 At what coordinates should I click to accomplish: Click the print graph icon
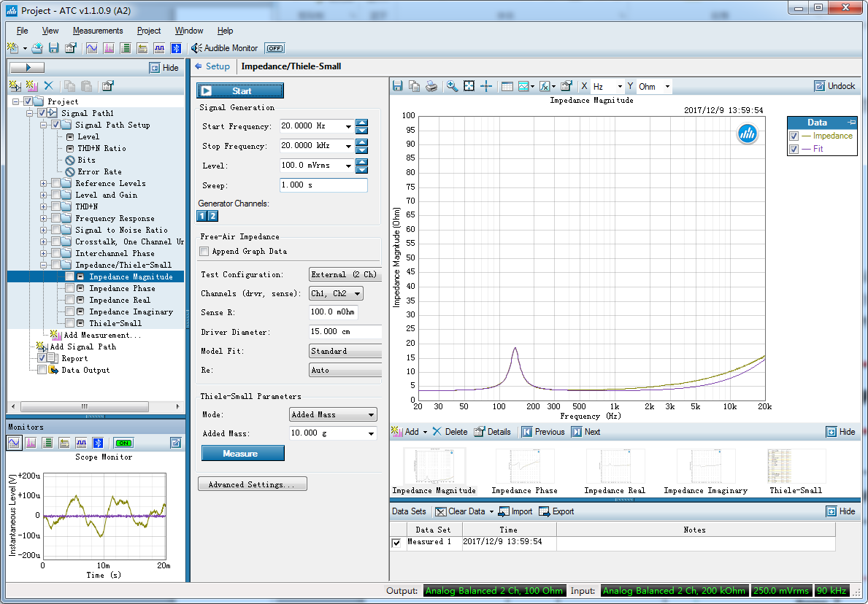[431, 86]
